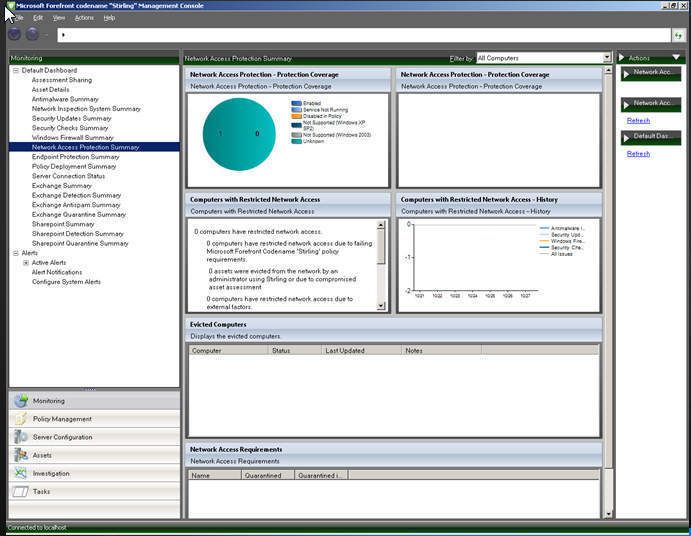Select Configure System Alerts
Screen dimensions: 691x536
click(66, 282)
